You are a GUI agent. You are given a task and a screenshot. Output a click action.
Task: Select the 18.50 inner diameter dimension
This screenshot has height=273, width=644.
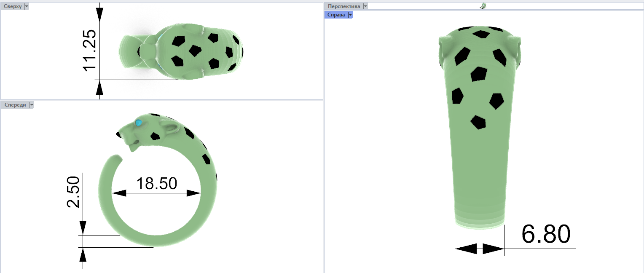(x=156, y=184)
